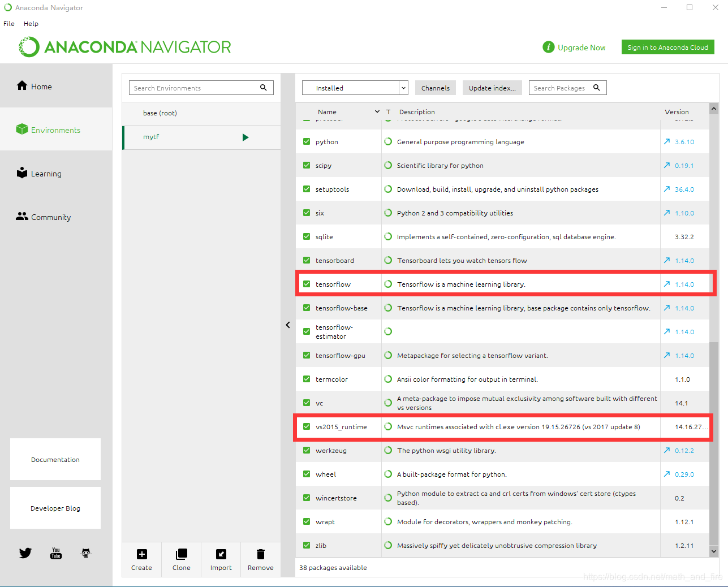Create a new environment

(141, 560)
